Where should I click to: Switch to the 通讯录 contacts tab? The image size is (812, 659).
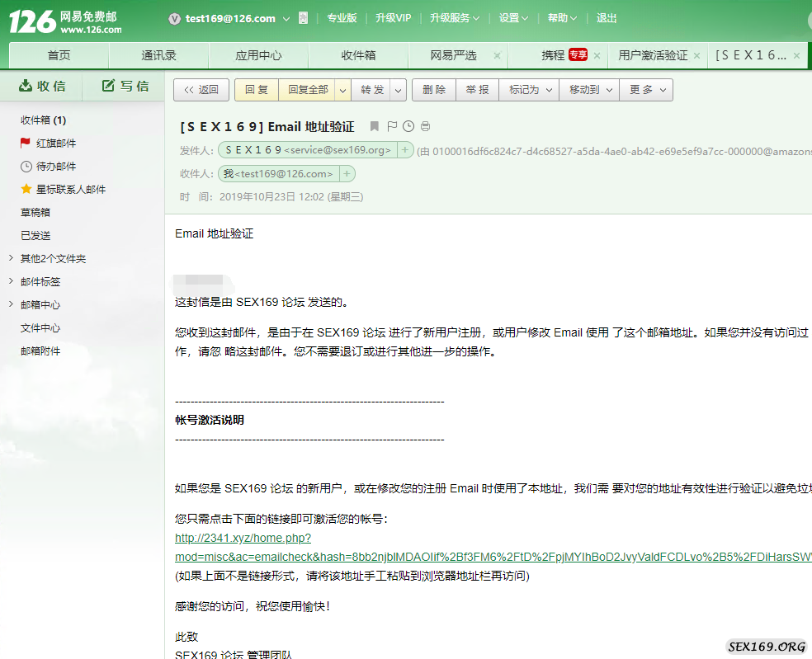coord(158,55)
